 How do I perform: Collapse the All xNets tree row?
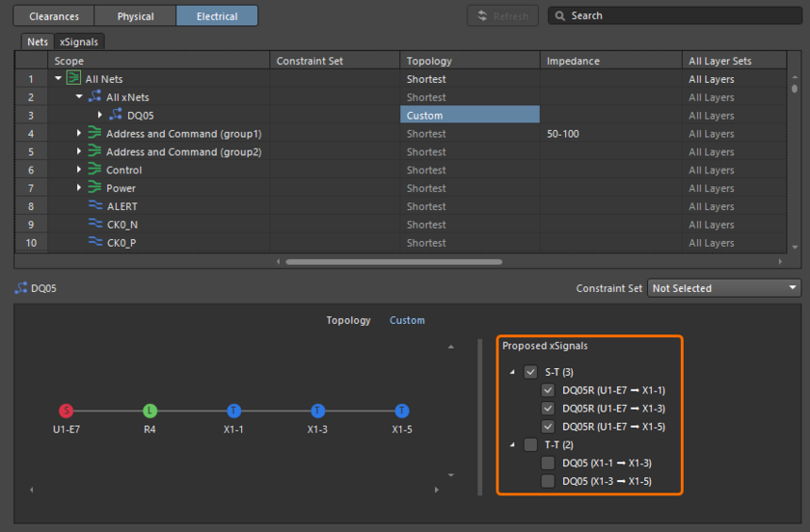(79, 96)
